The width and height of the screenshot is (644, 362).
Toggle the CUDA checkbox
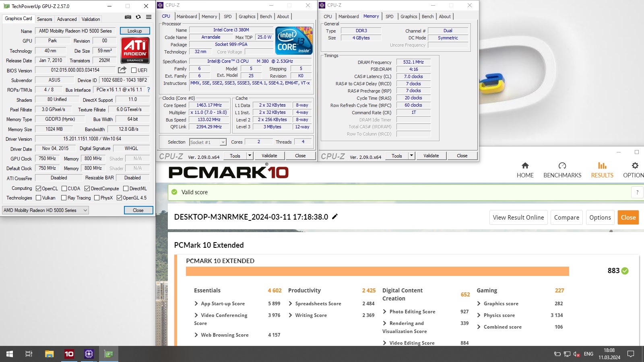[x=64, y=188]
